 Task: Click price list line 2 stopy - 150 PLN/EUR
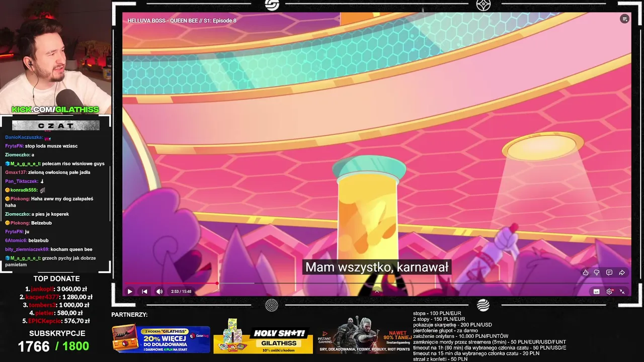pyautogui.click(x=439, y=319)
